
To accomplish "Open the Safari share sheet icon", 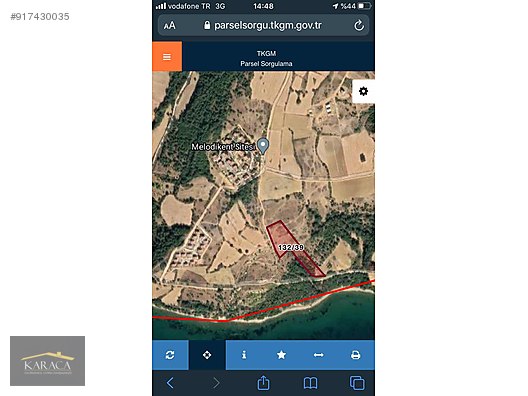I will [x=263, y=383].
